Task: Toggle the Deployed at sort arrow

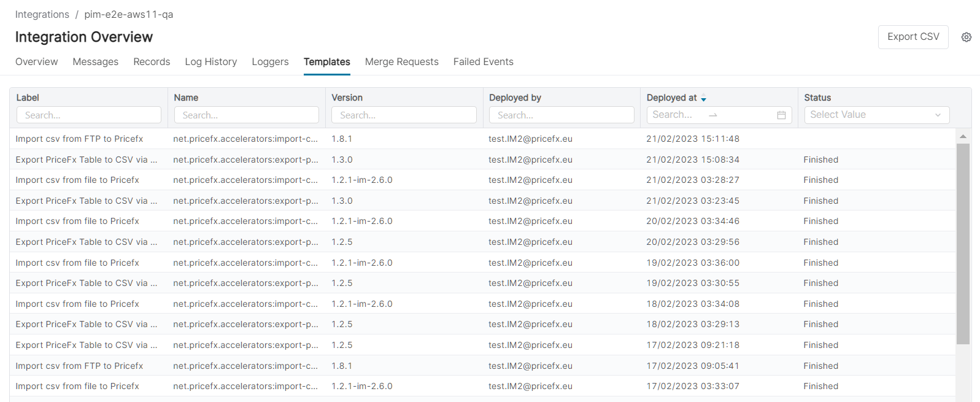Action: (704, 99)
